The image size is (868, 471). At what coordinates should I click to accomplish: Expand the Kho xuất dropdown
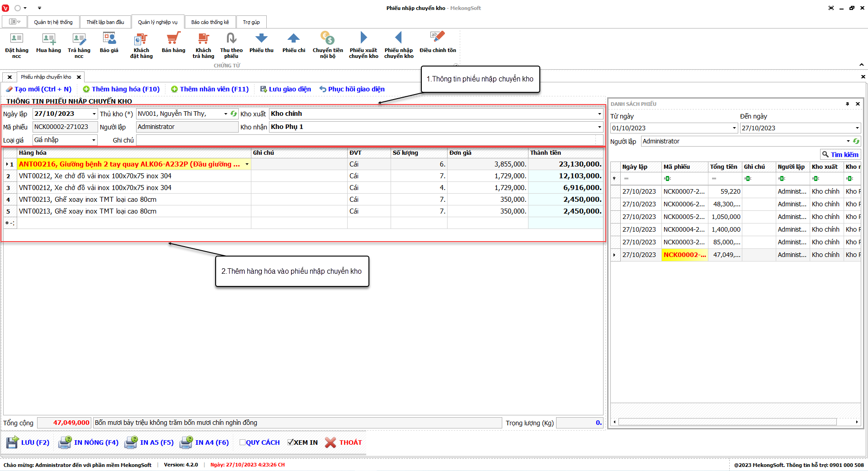599,114
